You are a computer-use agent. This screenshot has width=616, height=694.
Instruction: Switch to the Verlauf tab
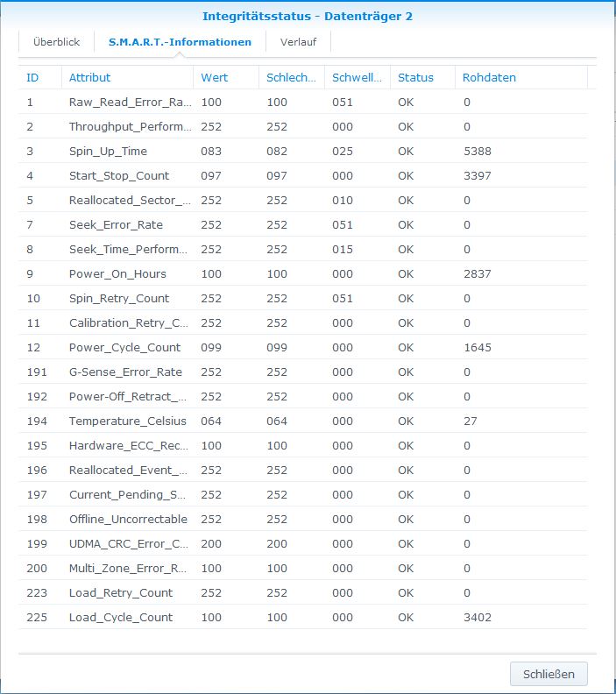click(298, 42)
